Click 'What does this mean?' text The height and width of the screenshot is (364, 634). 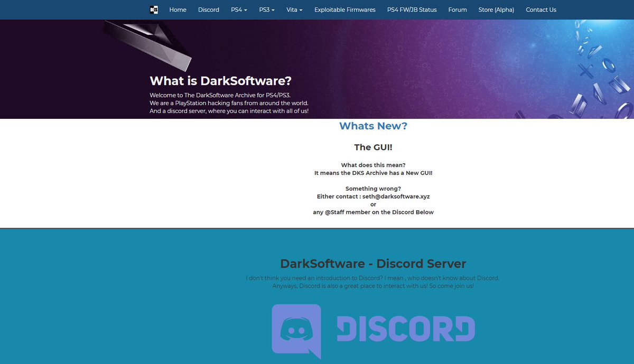(x=373, y=165)
